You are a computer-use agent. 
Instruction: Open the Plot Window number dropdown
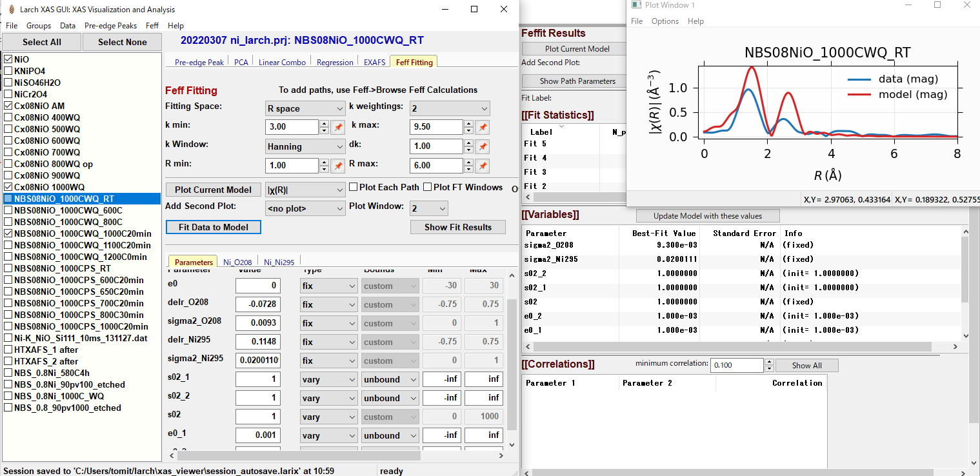pyautogui.click(x=428, y=208)
